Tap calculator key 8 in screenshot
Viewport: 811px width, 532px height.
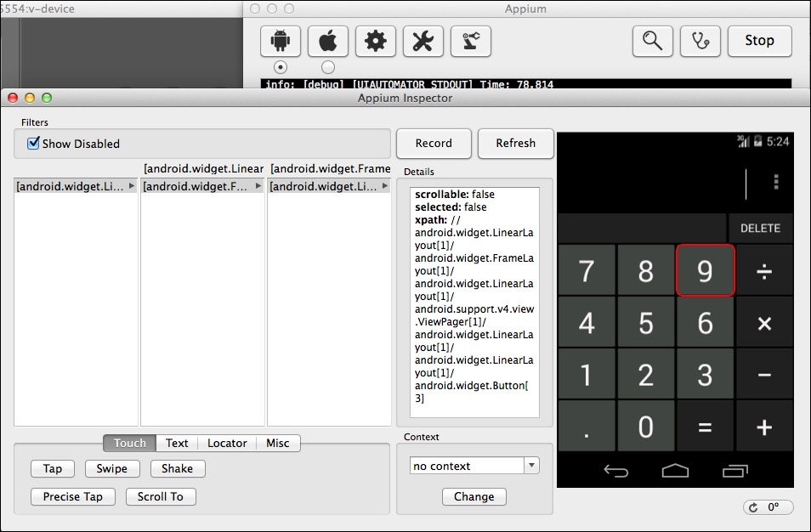pos(645,270)
